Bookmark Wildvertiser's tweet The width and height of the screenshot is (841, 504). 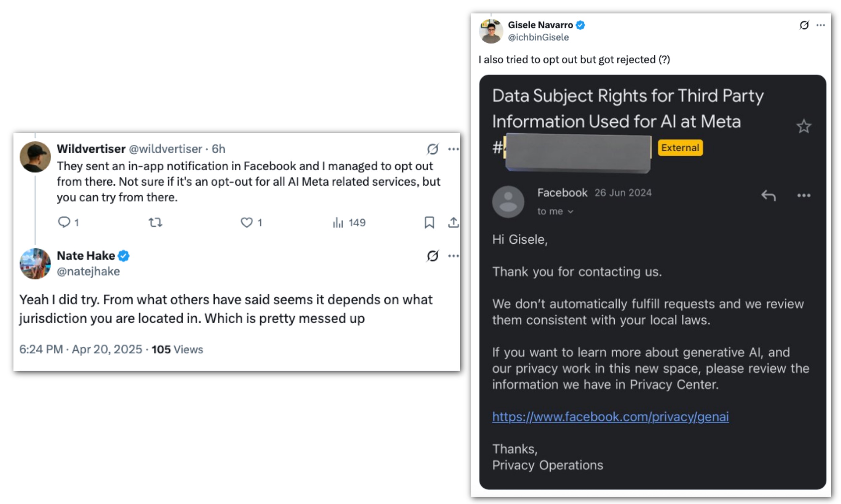(x=429, y=222)
